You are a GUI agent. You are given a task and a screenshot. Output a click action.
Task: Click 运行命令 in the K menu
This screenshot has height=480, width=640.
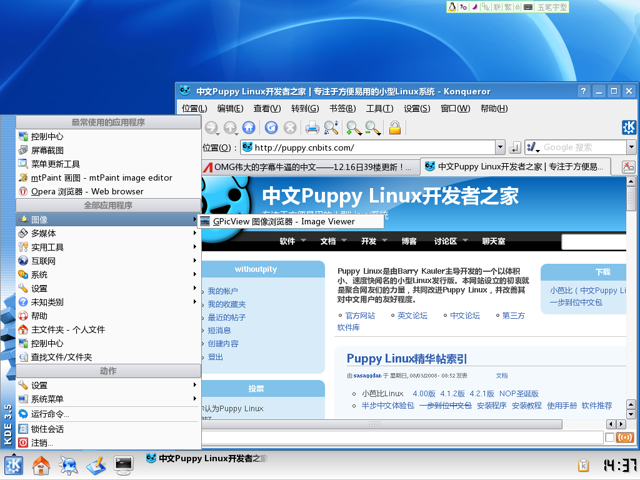click(108, 414)
